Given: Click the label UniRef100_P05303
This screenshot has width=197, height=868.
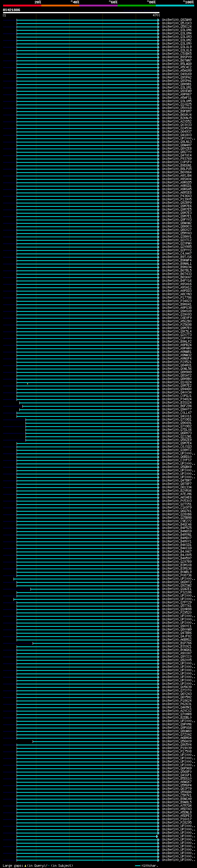Looking at the screenshot, I should 177,501.
